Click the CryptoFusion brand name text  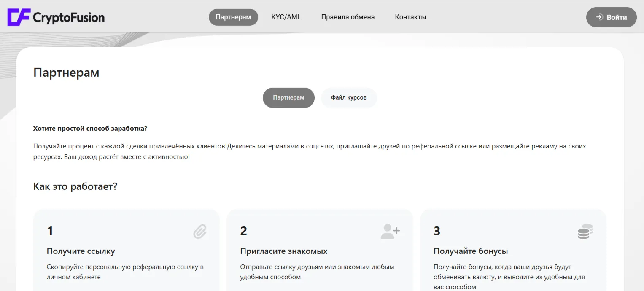[68, 17]
